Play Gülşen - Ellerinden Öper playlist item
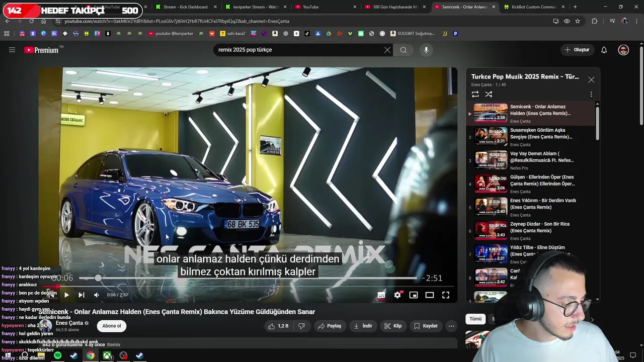 tap(531, 184)
